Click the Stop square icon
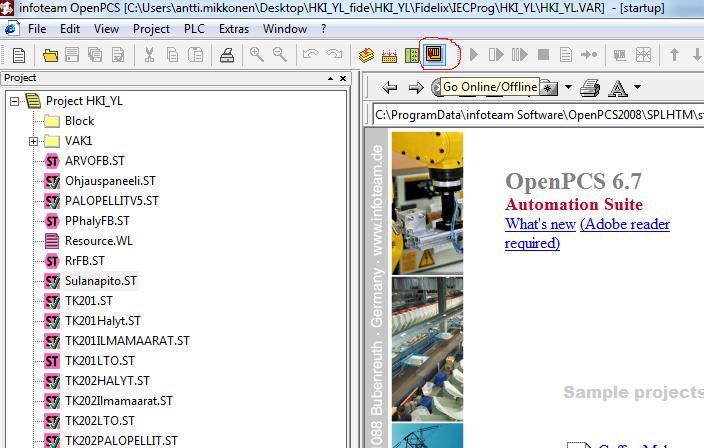Image resolution: width=704 pixels, height=448 pixels. point(543,55)
